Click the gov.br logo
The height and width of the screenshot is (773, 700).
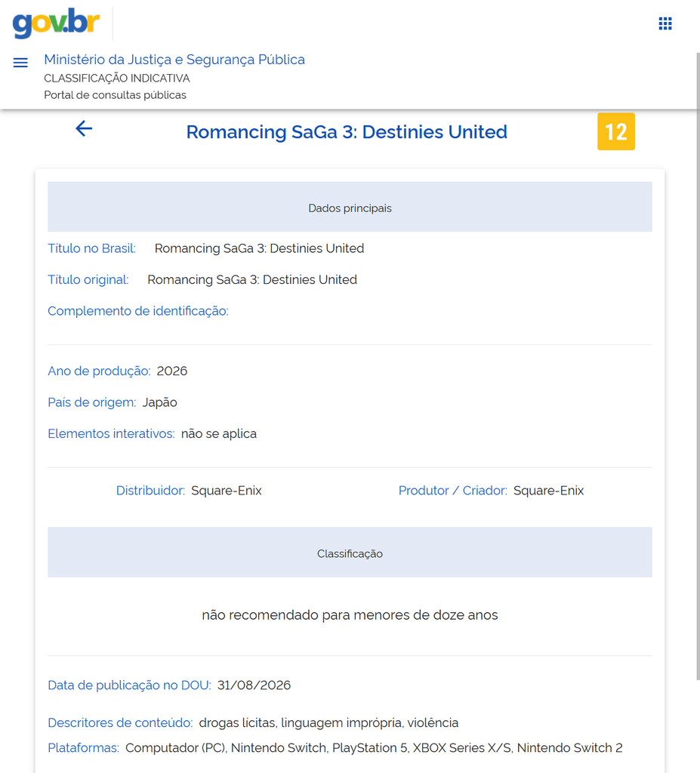56,23
